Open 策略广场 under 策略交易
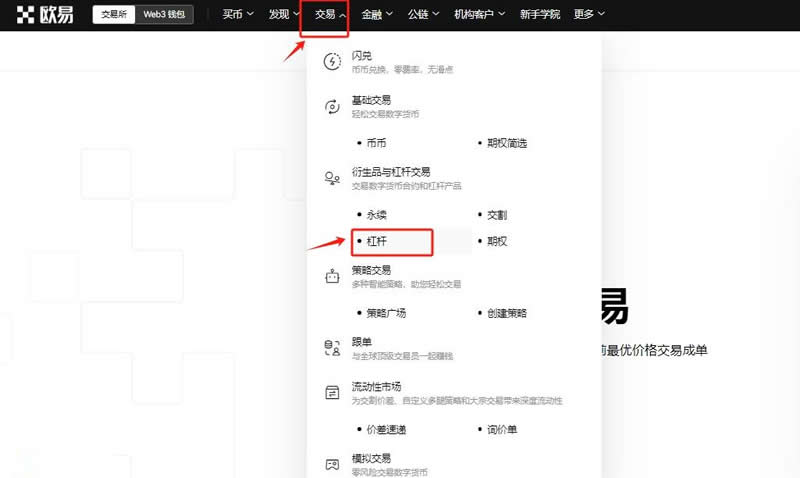 pyautogui.click(x=386, y=313)
